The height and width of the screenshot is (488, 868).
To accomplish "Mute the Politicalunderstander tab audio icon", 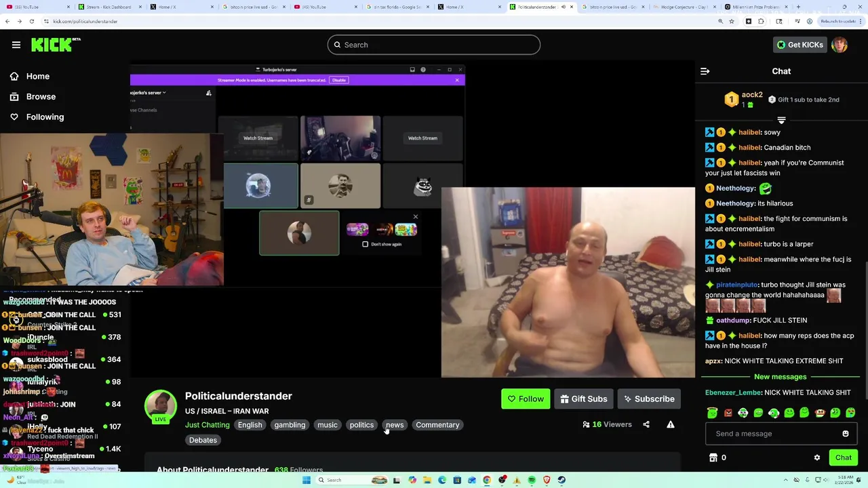I will (x=563, y=7).
